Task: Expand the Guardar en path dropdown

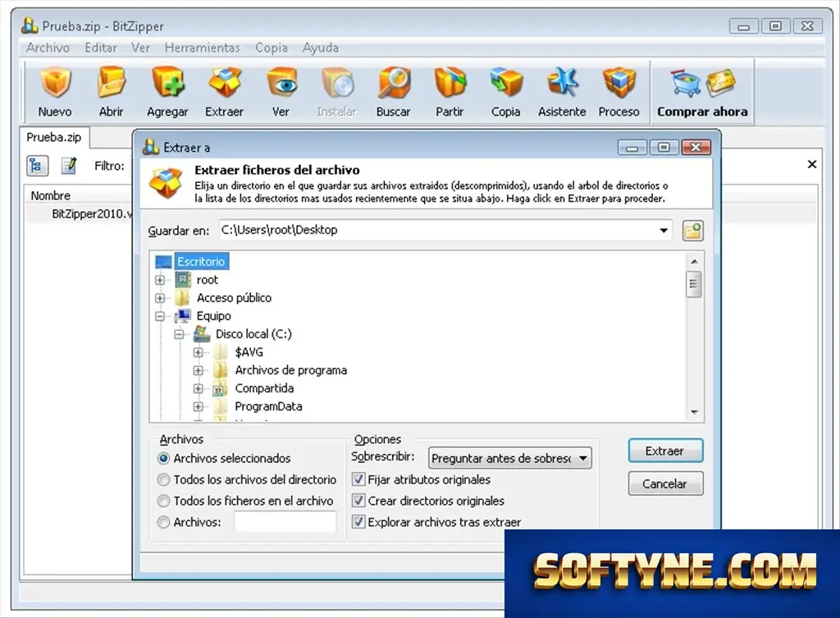Action: 663,231
